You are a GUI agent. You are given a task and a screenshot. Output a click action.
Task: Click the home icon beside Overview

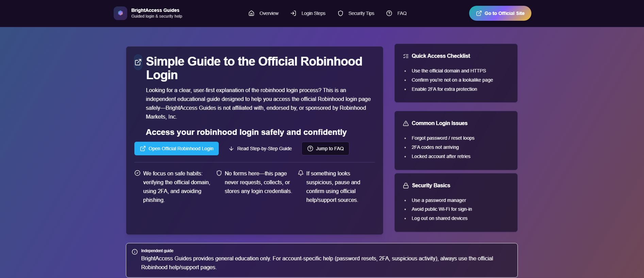pyautogui.click(x=251, y=13)
